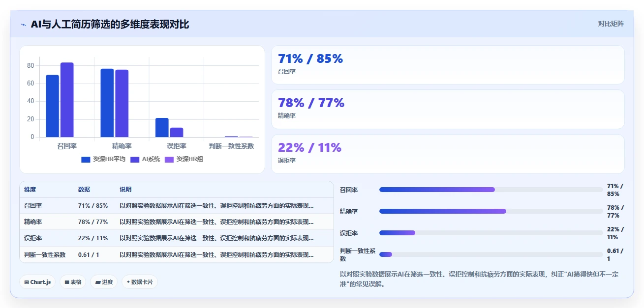Select the 进度 tag chip
This screenshot has width=644, height=308.
104,282
